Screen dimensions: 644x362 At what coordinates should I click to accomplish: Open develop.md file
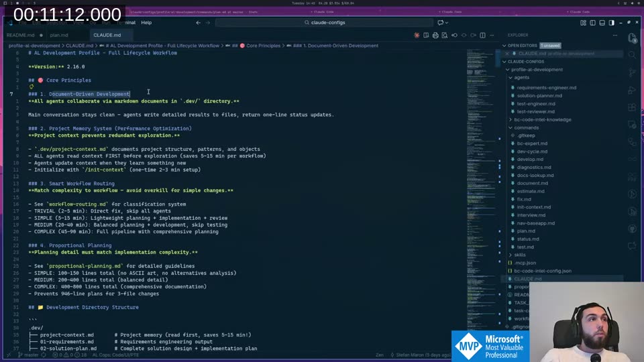530,160
